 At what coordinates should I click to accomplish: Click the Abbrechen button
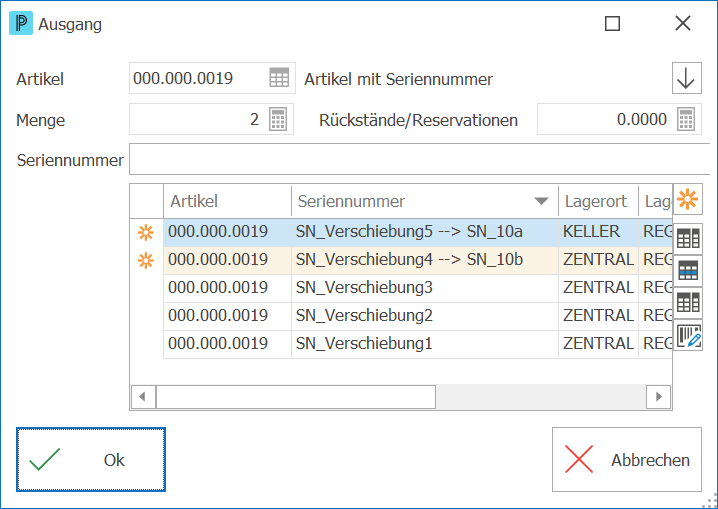tap(626, 460)
